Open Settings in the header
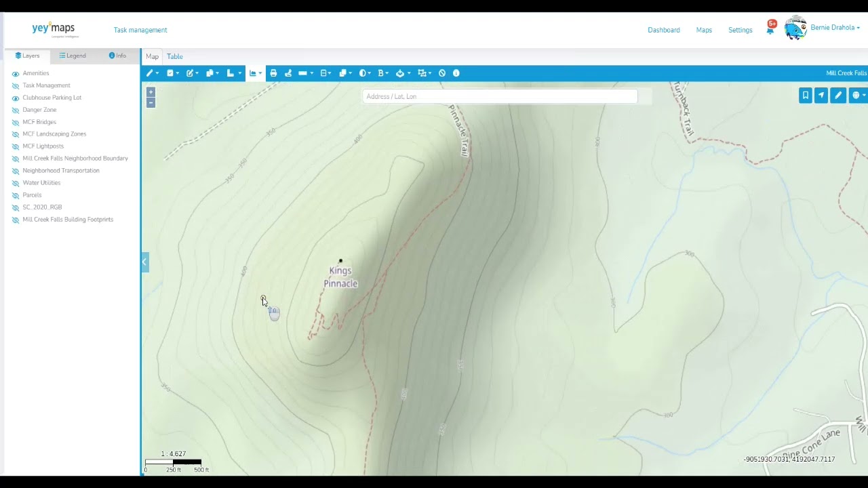The width and height of the screenshot is (868, 488). coord(741,30)
